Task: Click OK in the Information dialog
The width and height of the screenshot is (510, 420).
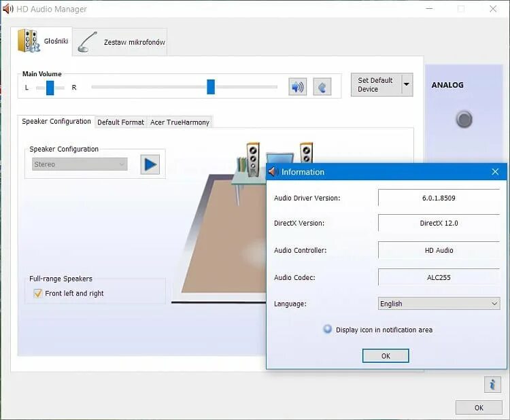Action: (386, 356)
